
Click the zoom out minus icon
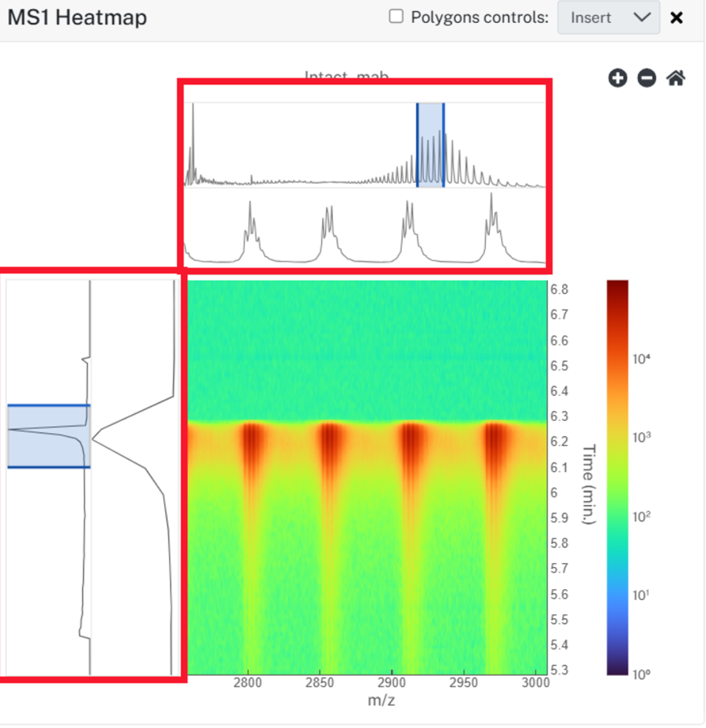[x=647, y=78]
